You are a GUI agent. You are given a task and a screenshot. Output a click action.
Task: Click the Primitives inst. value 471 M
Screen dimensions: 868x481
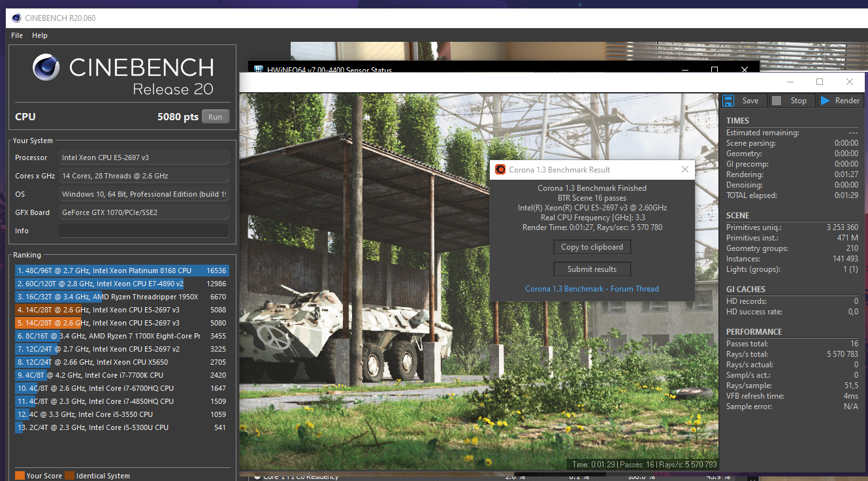pyautogui.click(x=848, y=238)
